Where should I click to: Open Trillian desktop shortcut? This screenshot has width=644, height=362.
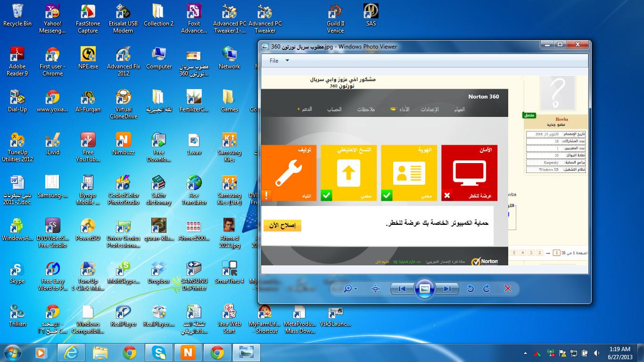[x=17, y=316]
